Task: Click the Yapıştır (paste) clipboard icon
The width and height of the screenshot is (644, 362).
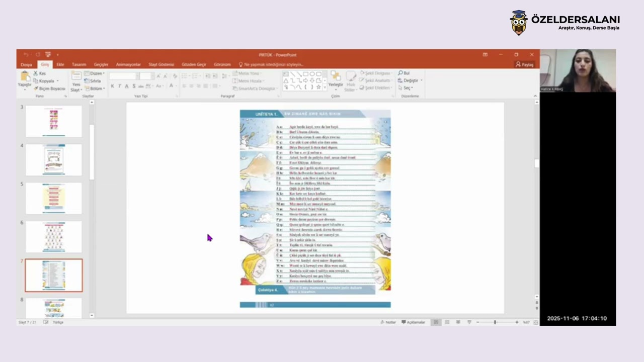Action: (25, 76)
